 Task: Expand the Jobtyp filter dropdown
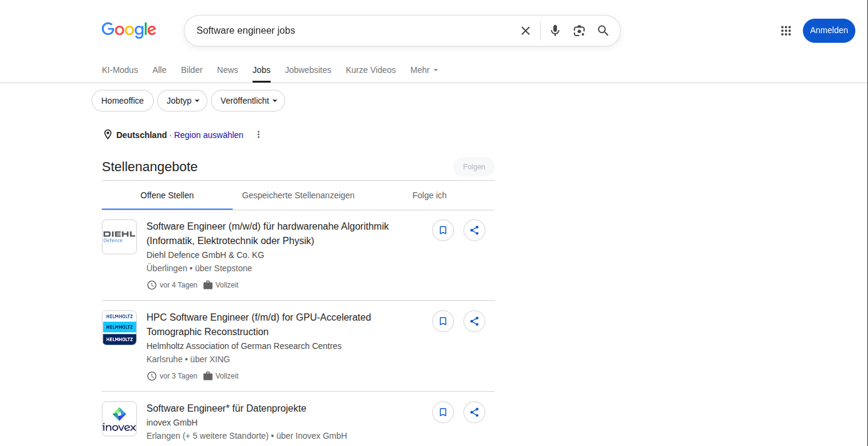182,101
